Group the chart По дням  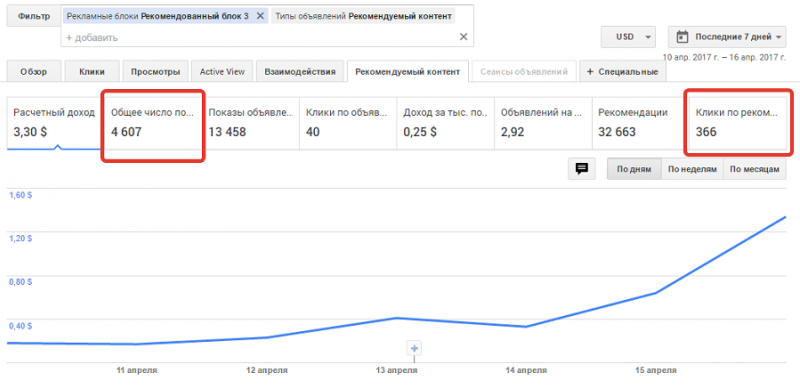coord(634,169)
